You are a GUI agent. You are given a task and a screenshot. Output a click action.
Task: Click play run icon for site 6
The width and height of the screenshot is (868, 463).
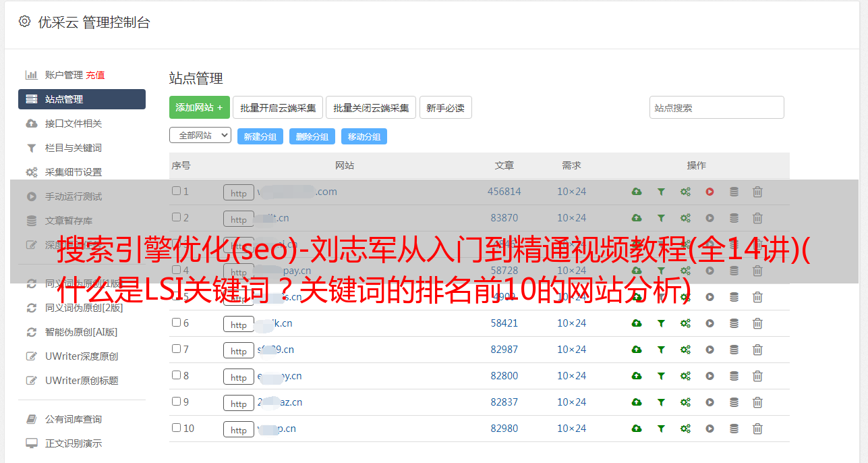(710, 323)
